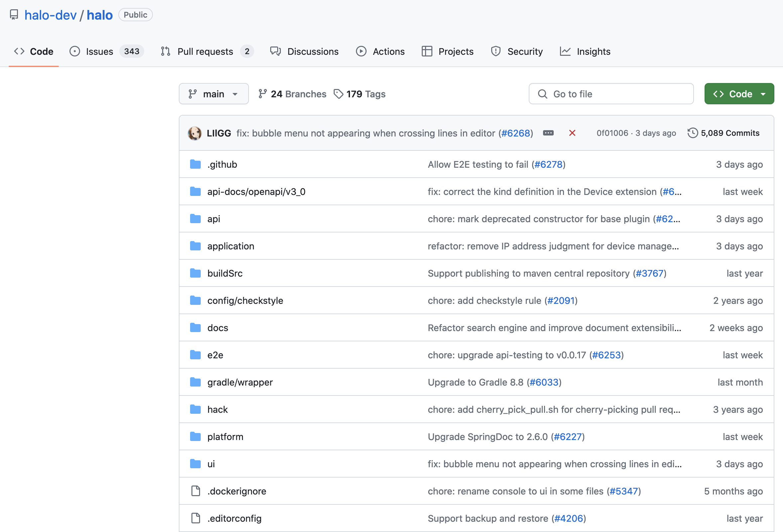Click the tags label icon
Screen dimensions: 783x532
tap(338, 94)
